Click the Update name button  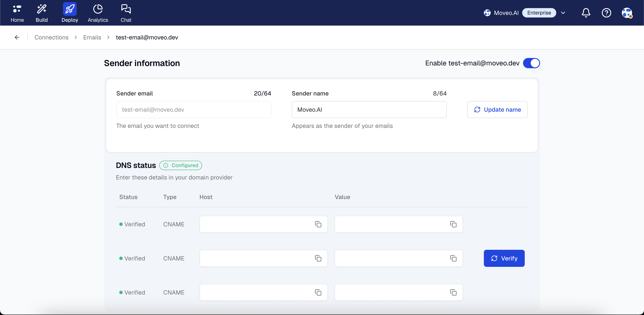[497, 110]
